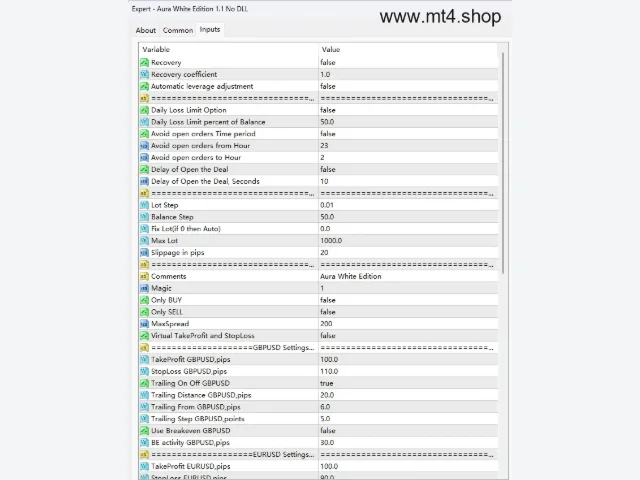Select the Magic value 1

322,288
